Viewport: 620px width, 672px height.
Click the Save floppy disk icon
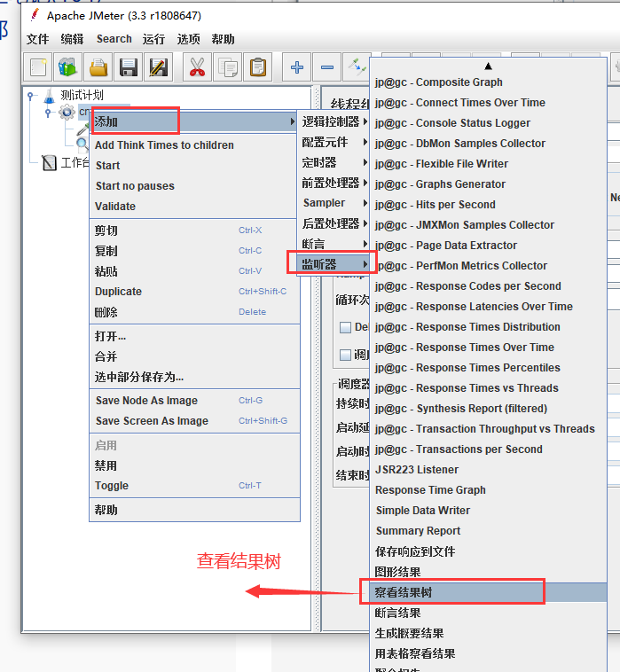coord(129,67)
